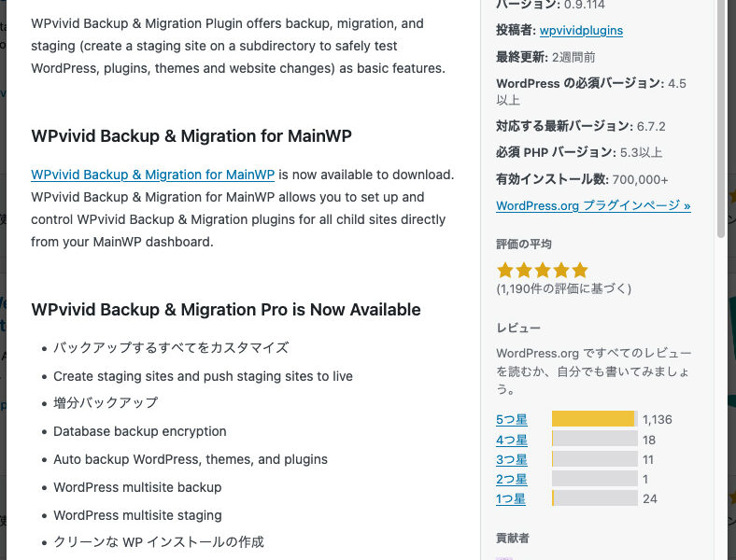
Task: Open the WordPress.org プラグインページ link
Action: 593,205
